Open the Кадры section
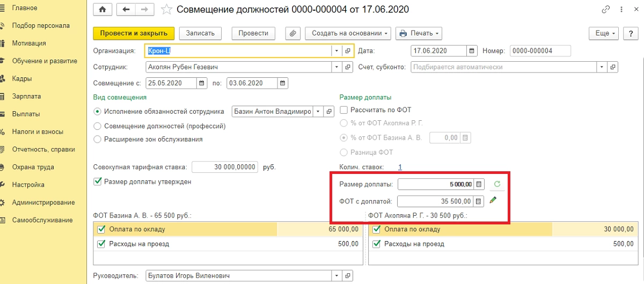644x284 pixels. coord(22,78)
